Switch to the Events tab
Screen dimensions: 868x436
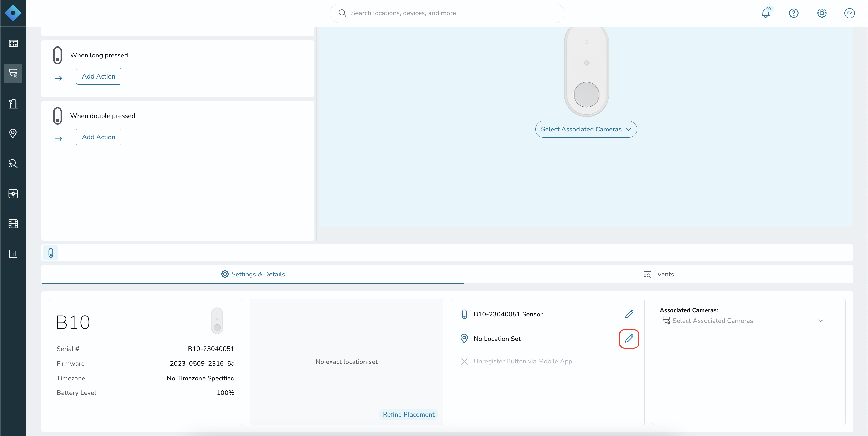658,274
